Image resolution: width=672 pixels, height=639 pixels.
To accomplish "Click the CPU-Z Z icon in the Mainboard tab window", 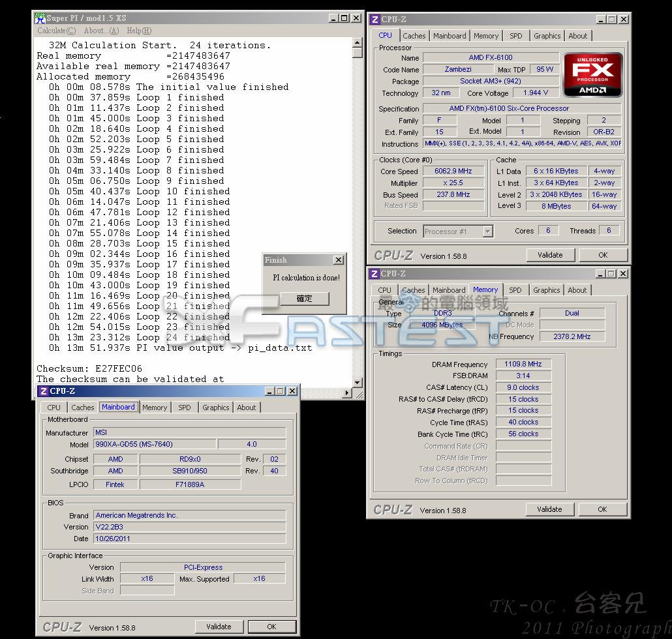I will tap(43, 391).
